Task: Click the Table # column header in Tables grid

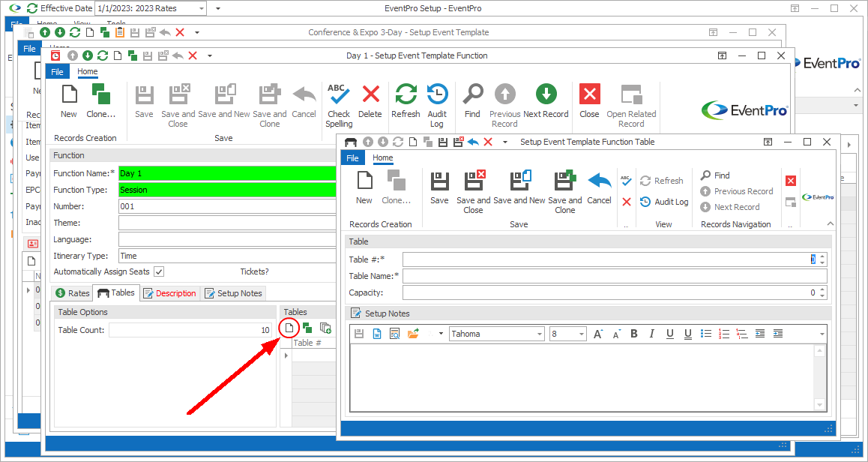Action: (x=313, y=343)
